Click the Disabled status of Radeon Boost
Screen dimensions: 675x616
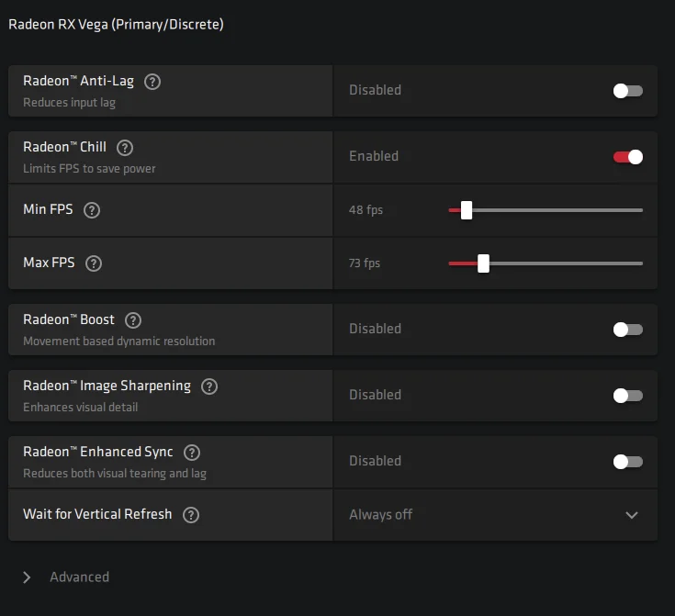click(x=375, y=329)
